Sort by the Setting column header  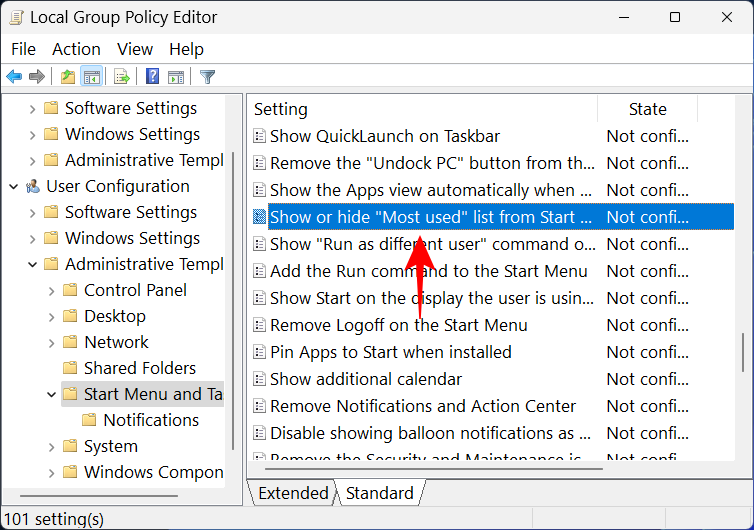point(423,109)
